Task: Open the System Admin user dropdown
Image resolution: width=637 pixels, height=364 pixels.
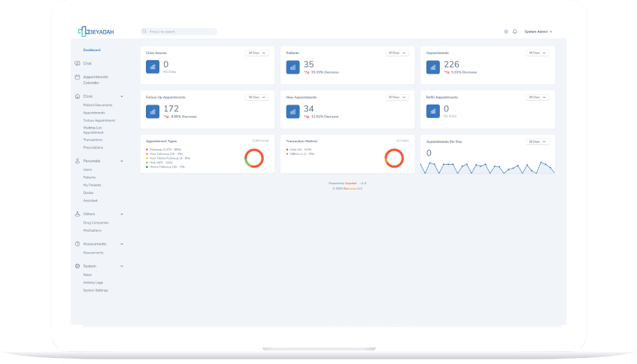Action: point(538,32)
